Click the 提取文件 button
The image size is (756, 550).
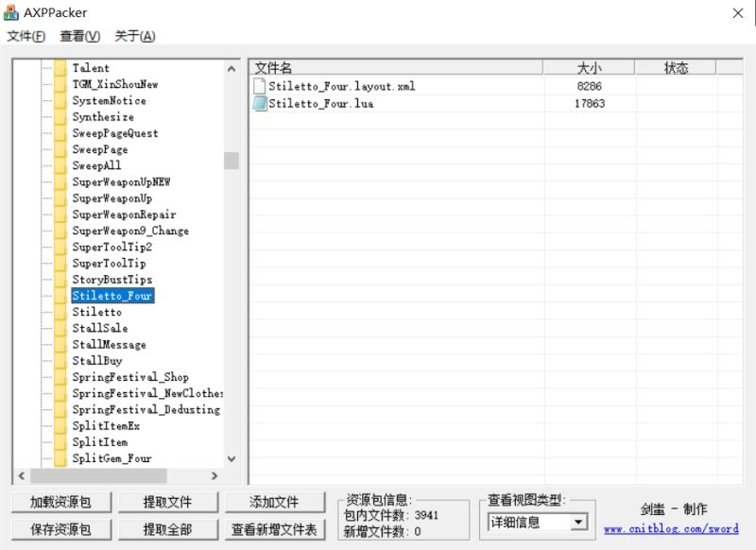pos(168,503)
